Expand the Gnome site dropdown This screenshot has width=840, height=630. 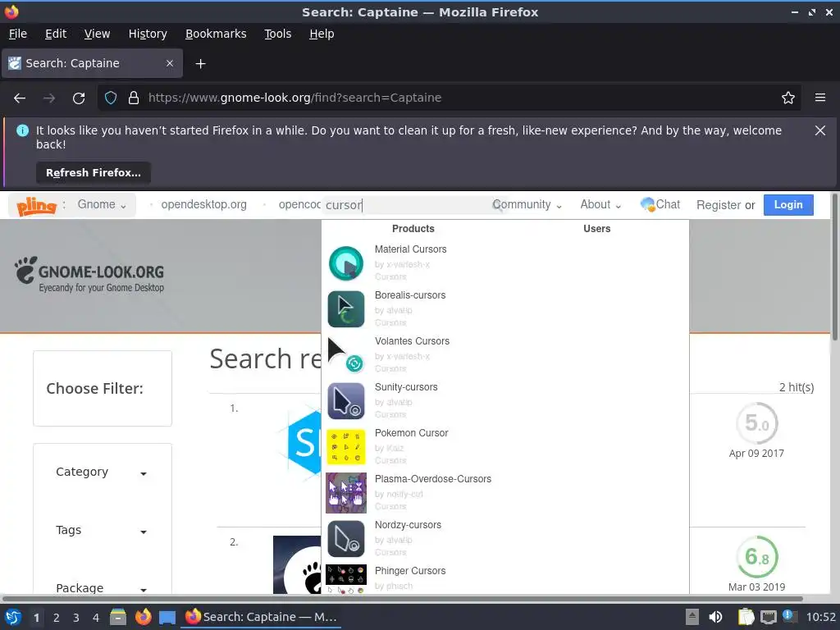click(102, 204)
